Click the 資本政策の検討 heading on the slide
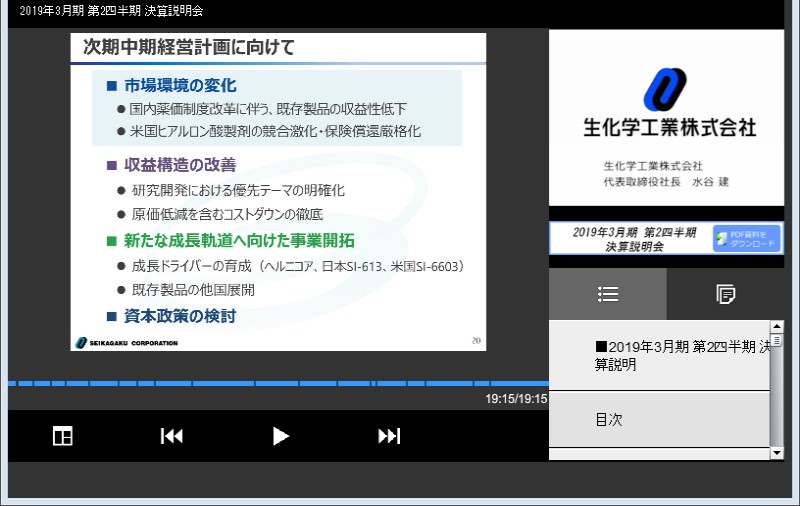The image size is (800, 506). pyautogui.click(x=180, y=316)
